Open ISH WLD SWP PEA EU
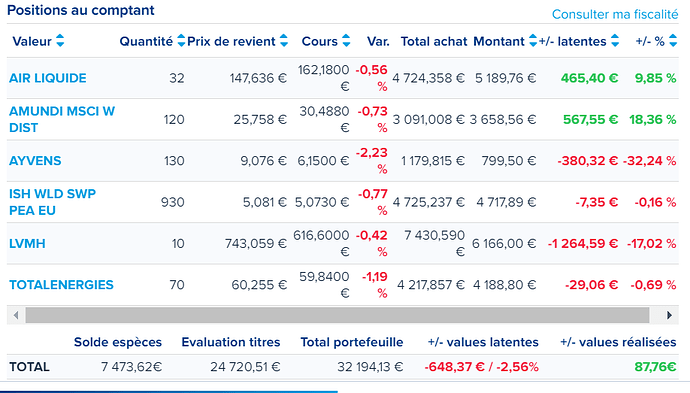Image resolution: width=690 pixels, height=393 pixels. pyautogui.click(x=52, y=202)
